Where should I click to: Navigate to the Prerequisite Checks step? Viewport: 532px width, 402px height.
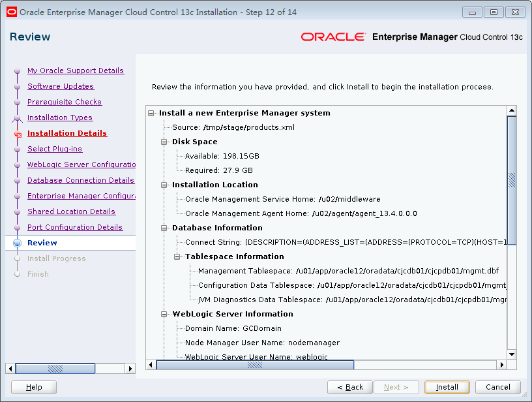[64, 102]
